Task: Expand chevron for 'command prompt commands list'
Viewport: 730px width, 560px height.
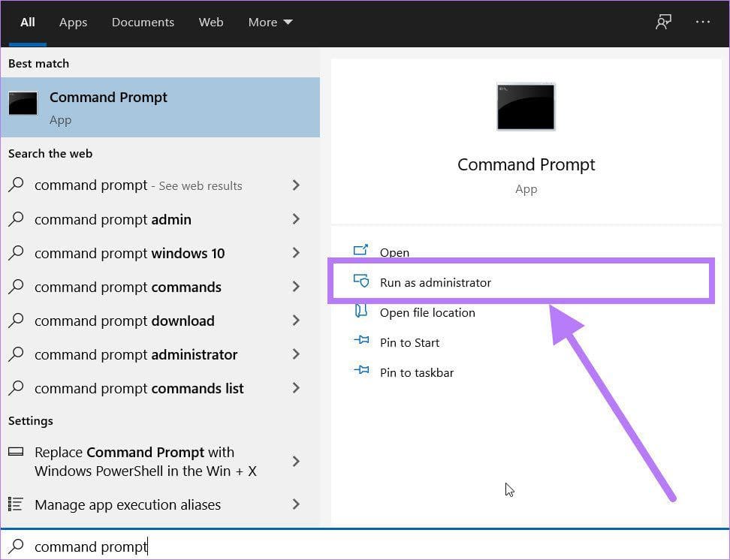Action: coord(296,388)
